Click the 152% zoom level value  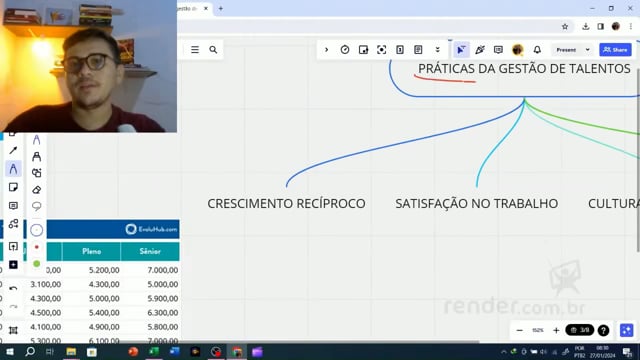point(538,330)
